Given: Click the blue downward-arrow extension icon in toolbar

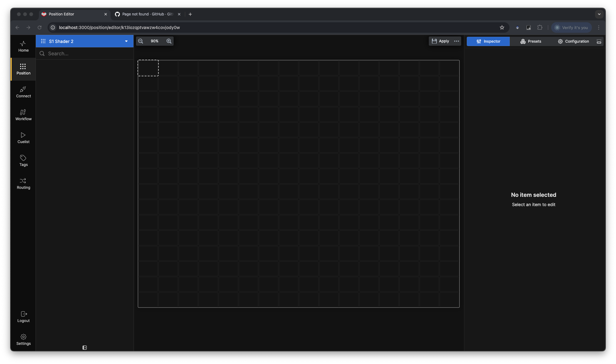Looking at the screenshot, I should (517, 28).
